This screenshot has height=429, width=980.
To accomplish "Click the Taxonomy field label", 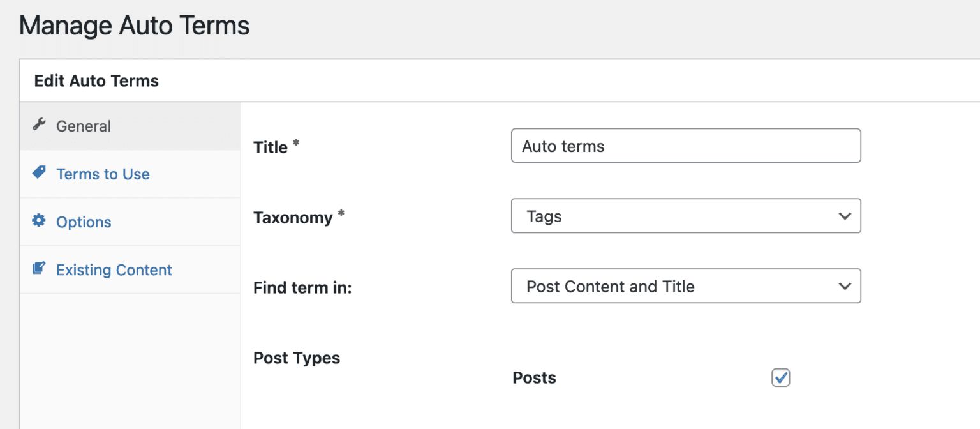I will click(293, 218).
